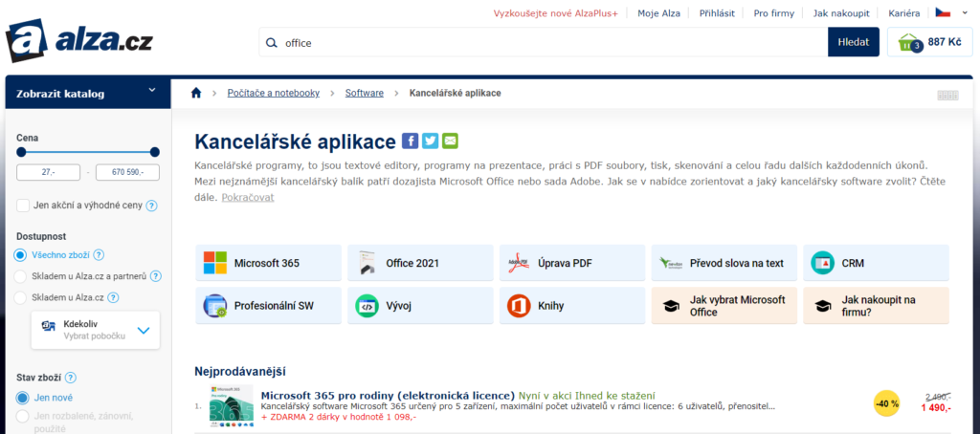Open help for Jen akční a výhodné ceny
Image resolution: width=980 pixels, height=434 pixels.
click(x=151, y=206)
